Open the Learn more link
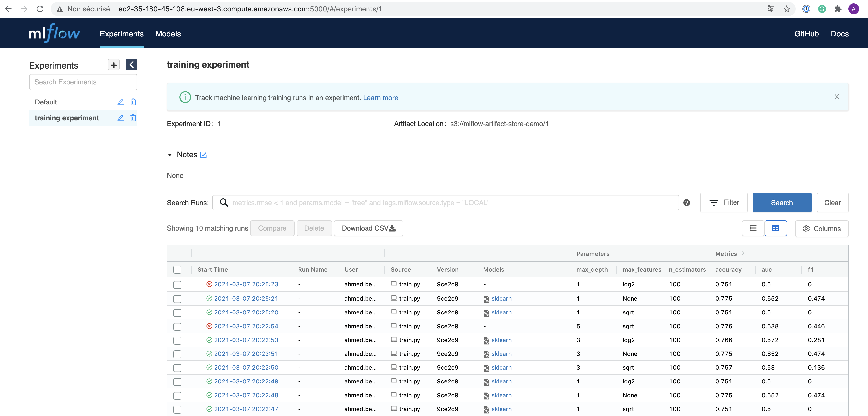Screen dimensions: 868x416 [380, 98]
